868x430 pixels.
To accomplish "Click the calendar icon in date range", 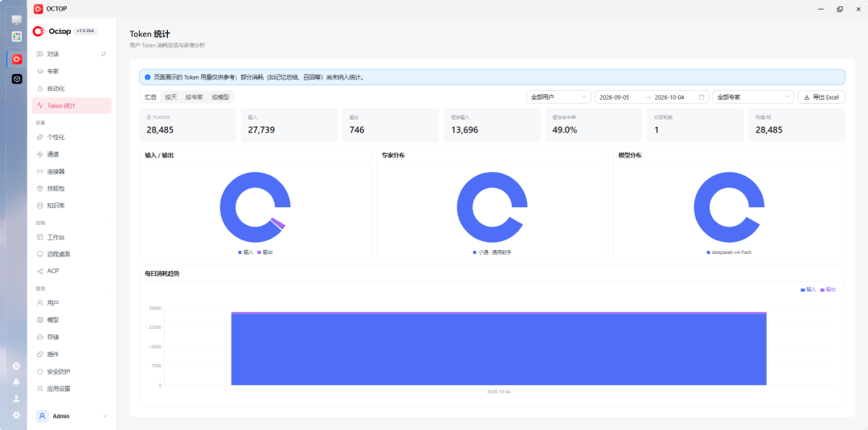I will tap(702, 96).
